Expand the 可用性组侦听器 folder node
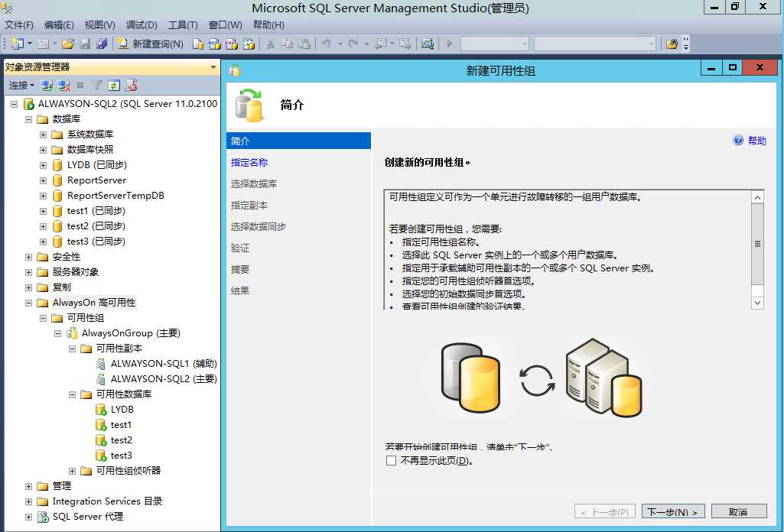This screenshot has width=784, height=532. point(72,471)
